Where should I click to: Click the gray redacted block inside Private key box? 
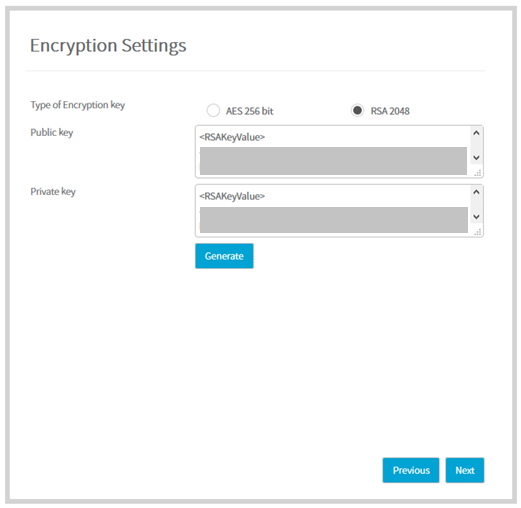click(x=334, y=220)
